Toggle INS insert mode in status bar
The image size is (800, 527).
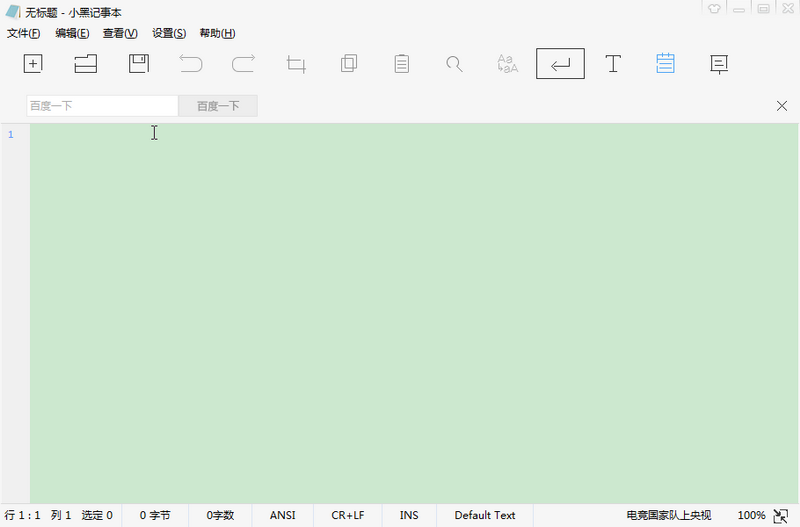click(x=409, y=515)
